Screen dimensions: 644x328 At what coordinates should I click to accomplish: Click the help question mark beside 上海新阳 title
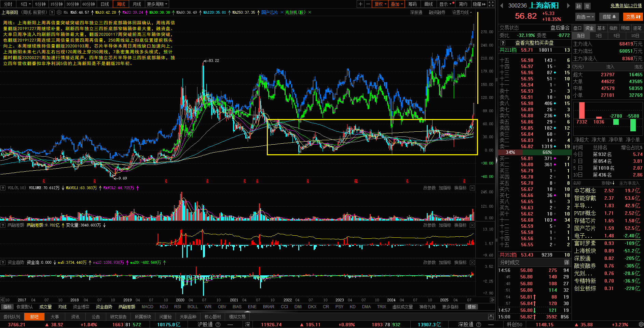point(52,12)
